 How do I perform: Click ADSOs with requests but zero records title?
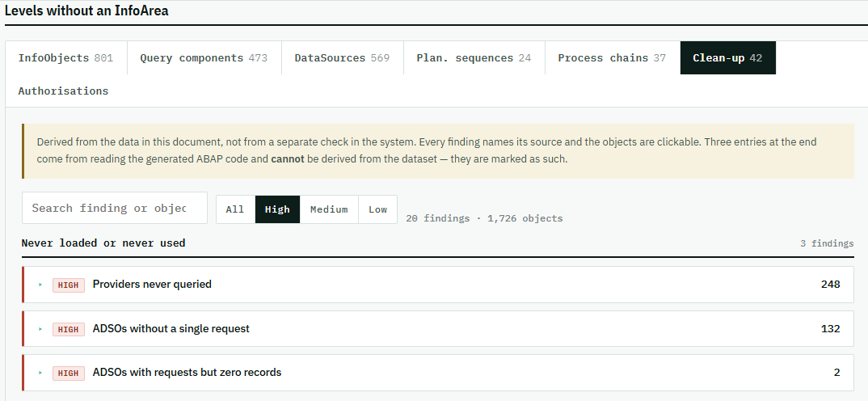click(188, 372)
